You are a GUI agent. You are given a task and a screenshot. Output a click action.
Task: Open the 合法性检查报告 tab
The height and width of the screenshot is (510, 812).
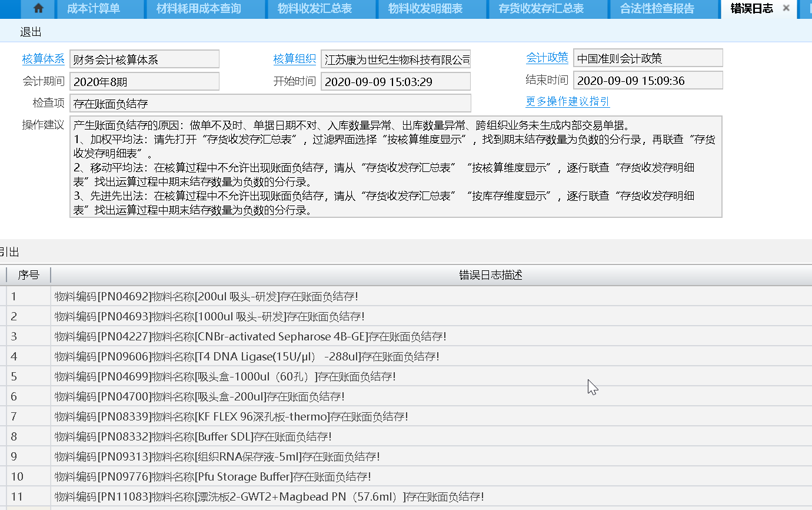tap(665, 8)
